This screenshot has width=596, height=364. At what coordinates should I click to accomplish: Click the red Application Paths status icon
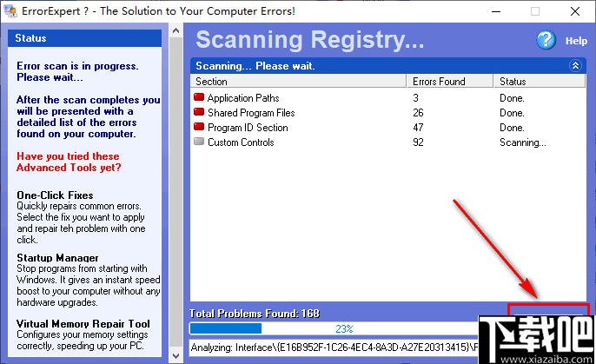point(199,97)
